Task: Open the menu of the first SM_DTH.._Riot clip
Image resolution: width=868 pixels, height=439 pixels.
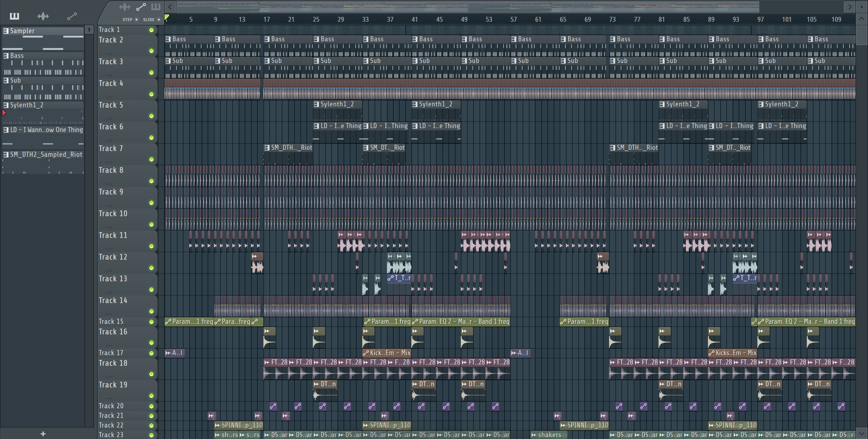Action: coord(267,148)
